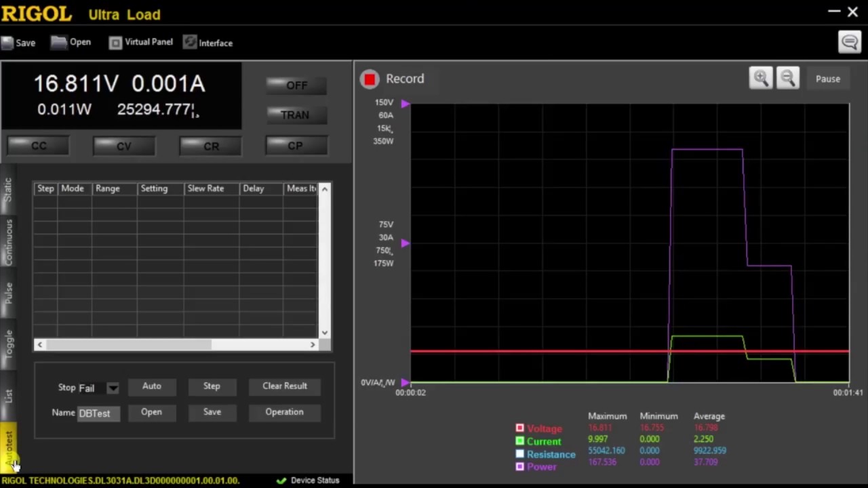Click the table scroll down arrow

[x=324, y=333]
